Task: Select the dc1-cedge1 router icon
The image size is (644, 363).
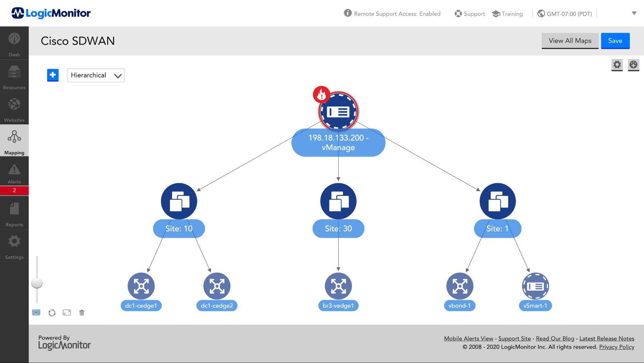Action: pyautogui.click(x=141, y=286)
